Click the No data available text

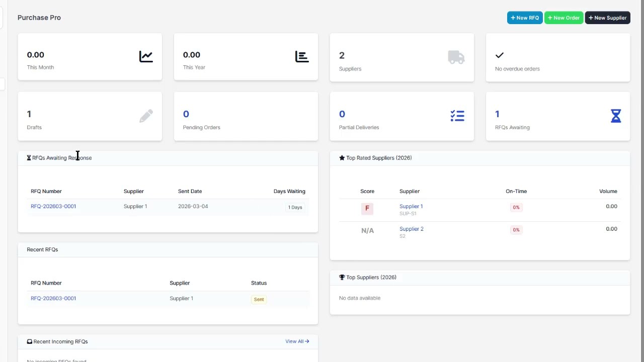(x=360, y=298)
